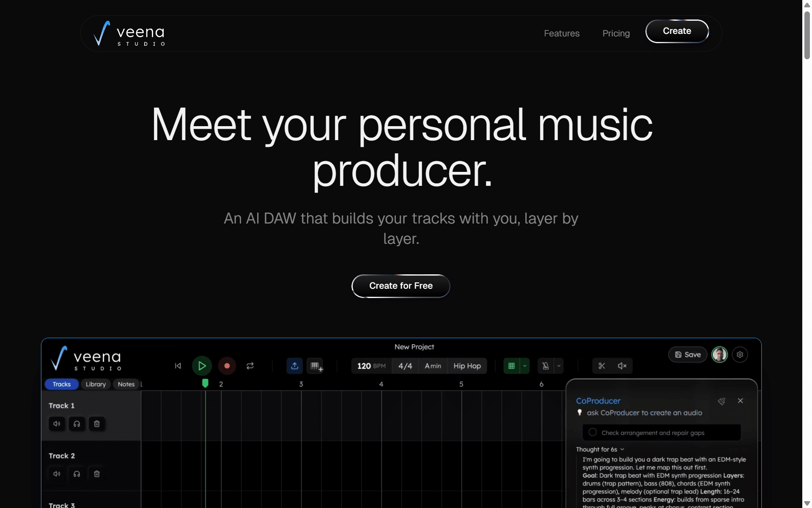
Task: Delete Track 1 using its trash icon
Action: tap(96, 424)
